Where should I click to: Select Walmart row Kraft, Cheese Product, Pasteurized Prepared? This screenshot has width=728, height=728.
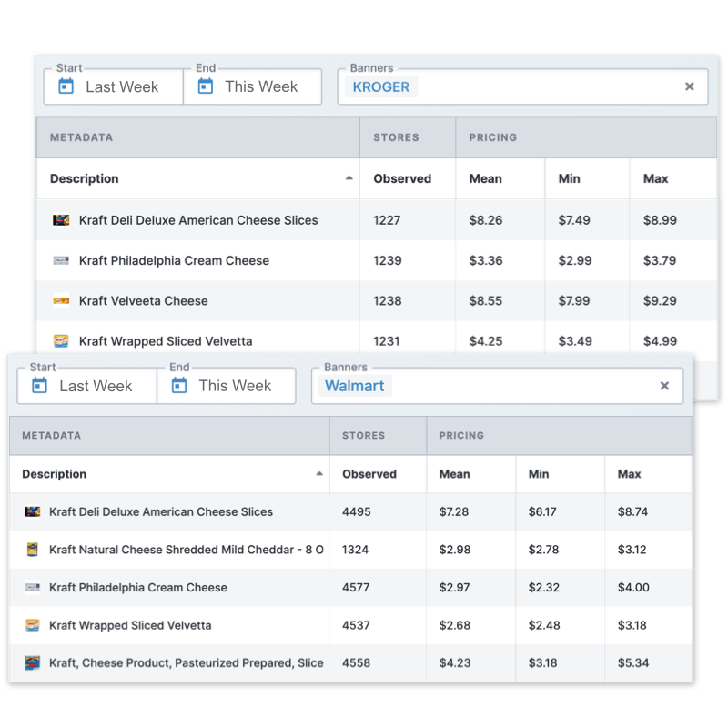pos(350,663)
